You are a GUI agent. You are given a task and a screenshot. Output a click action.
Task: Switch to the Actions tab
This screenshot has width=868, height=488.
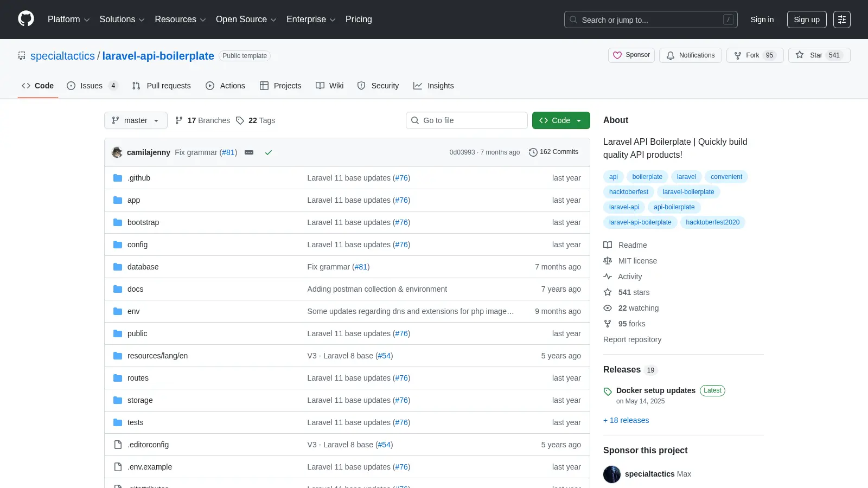(225, 86)
